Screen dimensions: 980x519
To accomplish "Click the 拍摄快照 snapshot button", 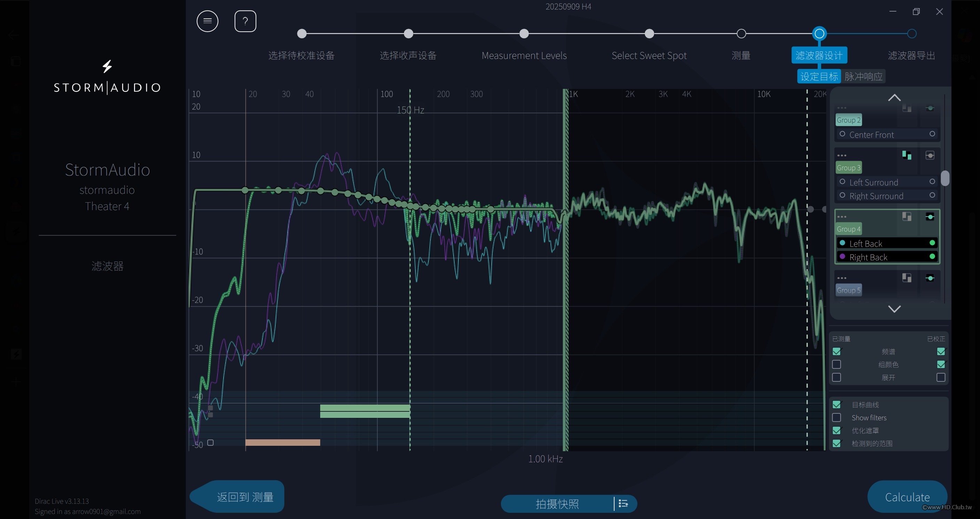I will click(x=557, y=504).
